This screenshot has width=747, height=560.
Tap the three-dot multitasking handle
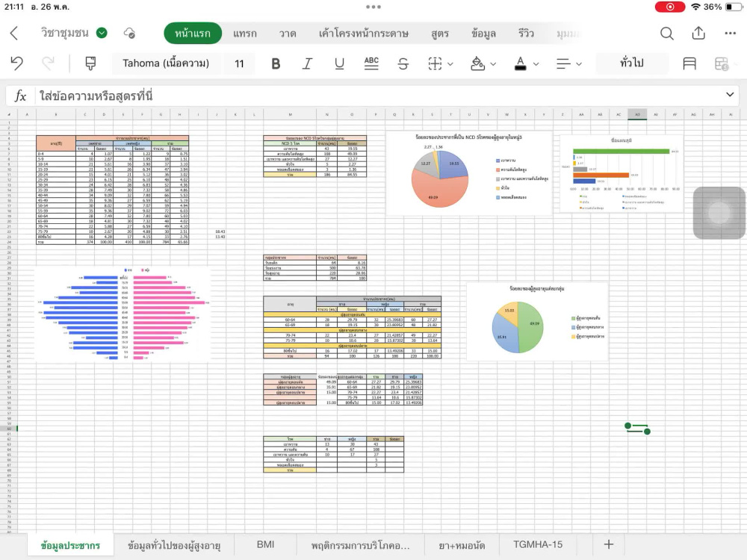(373, 7)
